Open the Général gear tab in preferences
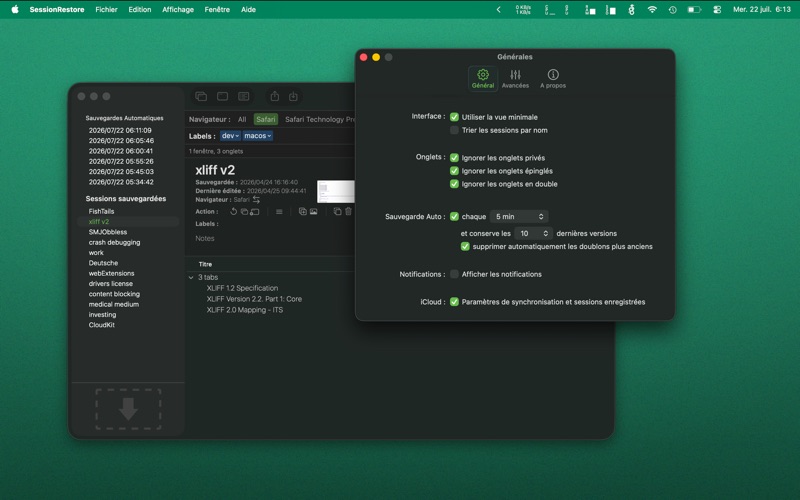 click(x=483, y=79)
